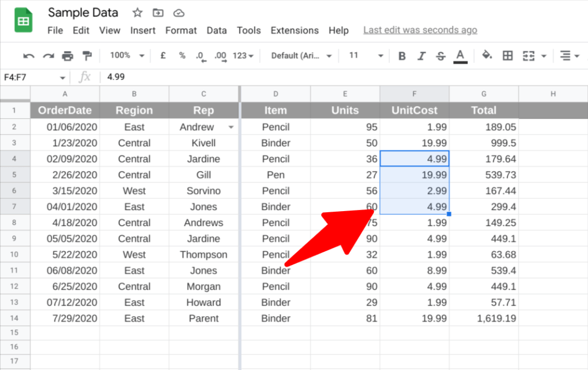Toggle strikethrough formatting
The height and width of the screenshot is (370, 588).
(440, 56)
